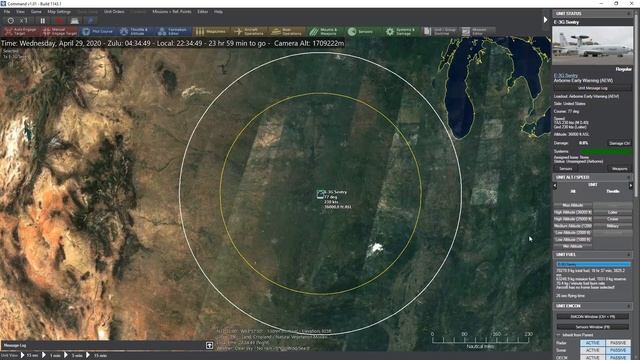This screenshot has width=640, height=360.
Task: Set throttle to Loiter
Action: [612, 212]
